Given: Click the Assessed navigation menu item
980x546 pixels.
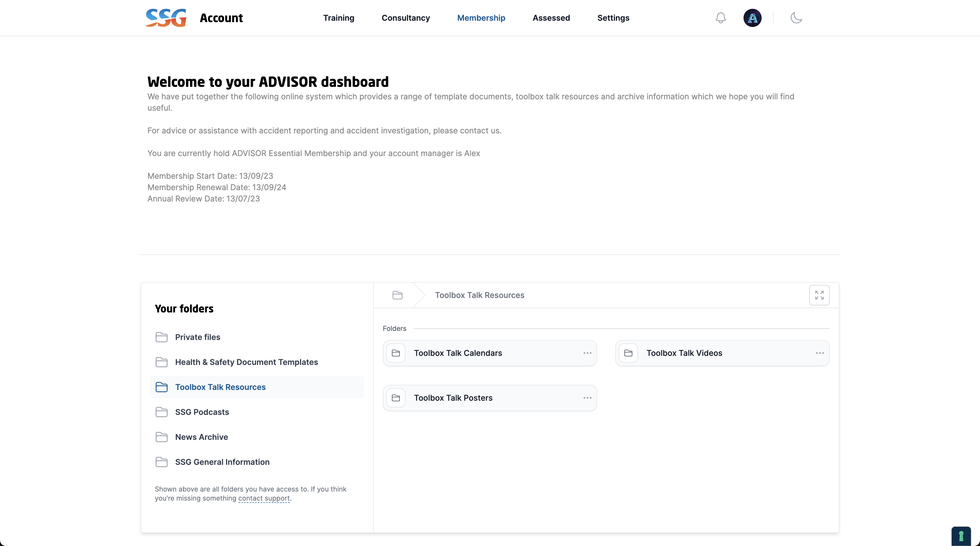Looking at the screenshot, I should point(551,18).
